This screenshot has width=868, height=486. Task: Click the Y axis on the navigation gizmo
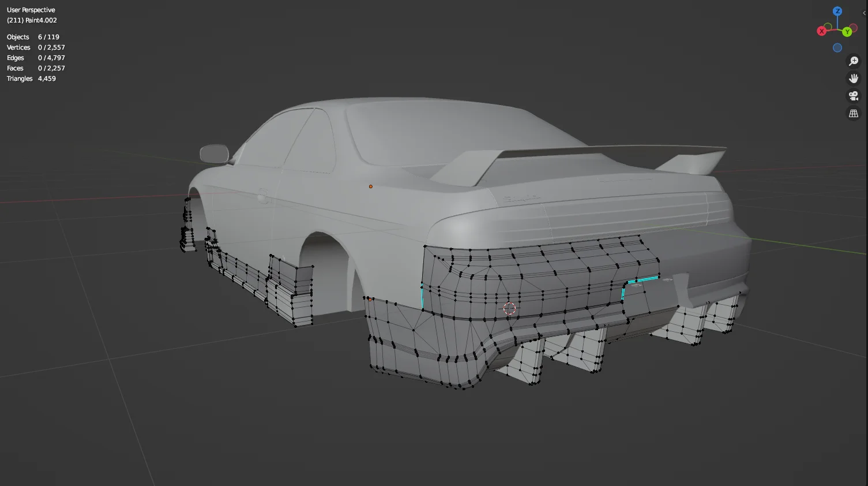point(847,32)
